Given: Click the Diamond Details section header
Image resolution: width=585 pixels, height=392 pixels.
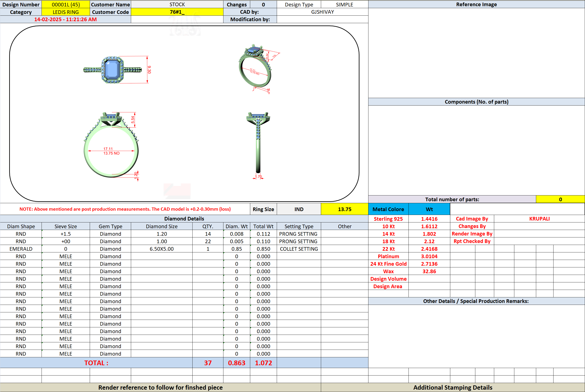Looking at the screenshot, I should point(184,219).
